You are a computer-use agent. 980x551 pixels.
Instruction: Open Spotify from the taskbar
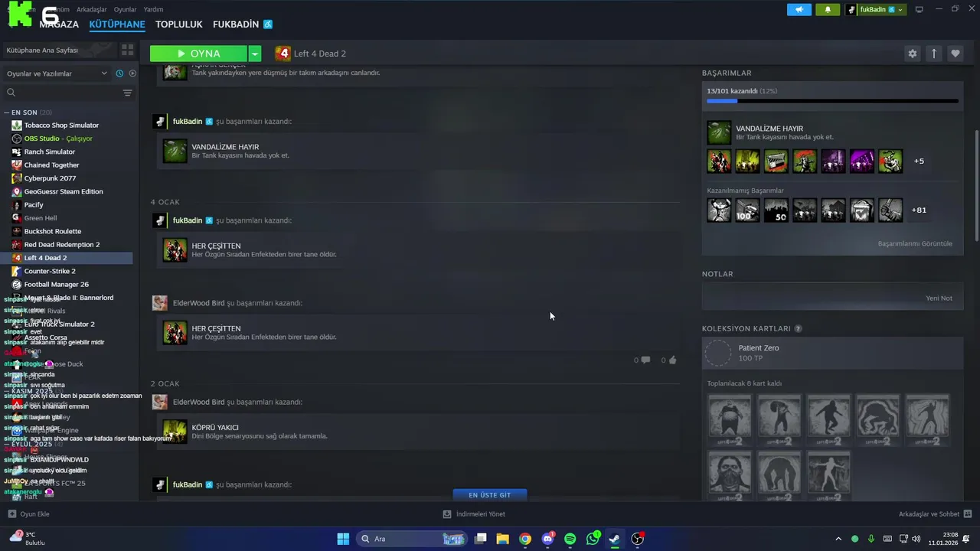pyautogui.click(x=570, y=539)
